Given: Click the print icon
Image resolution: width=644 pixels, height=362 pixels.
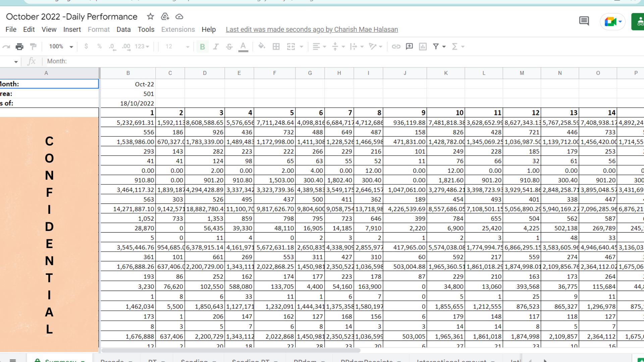Looking at the screenshot, I should click(19, 47).
